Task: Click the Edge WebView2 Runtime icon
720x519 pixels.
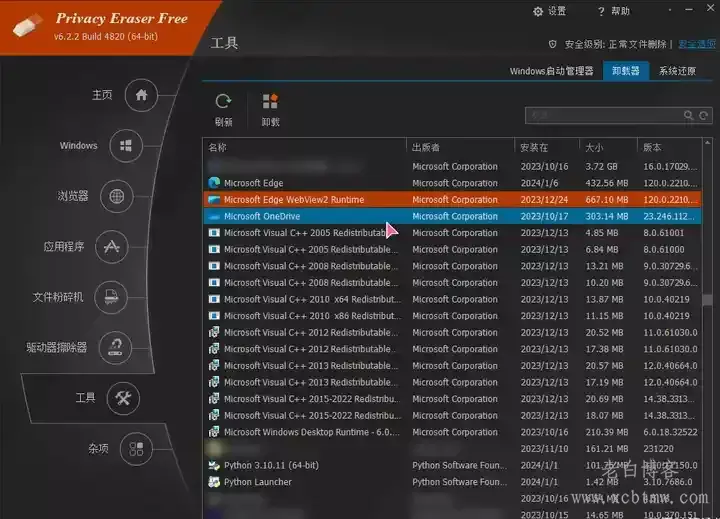Action: (x=214, y=200)
